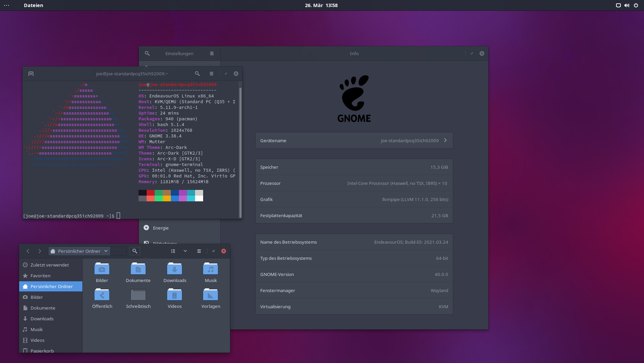The image size is (644, 363).
Task: Click the volume icon in system tray
Action: tap(627, 5)
